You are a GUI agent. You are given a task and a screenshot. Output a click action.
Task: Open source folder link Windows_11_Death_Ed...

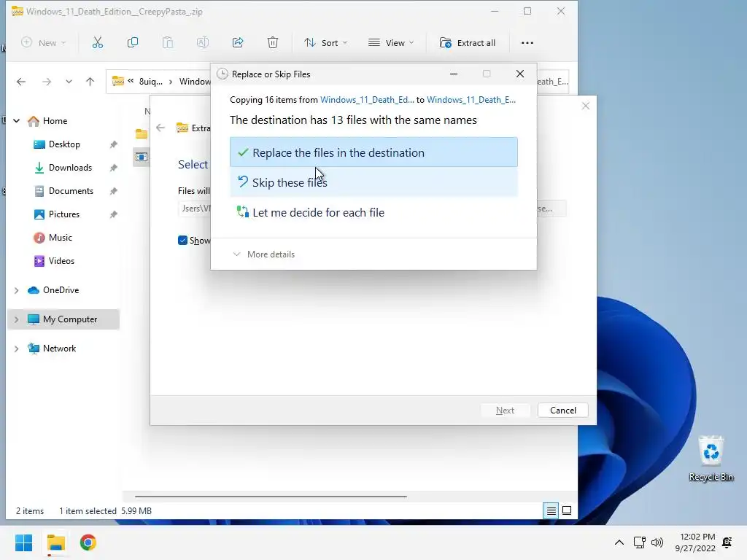click(x=367, y=99)
